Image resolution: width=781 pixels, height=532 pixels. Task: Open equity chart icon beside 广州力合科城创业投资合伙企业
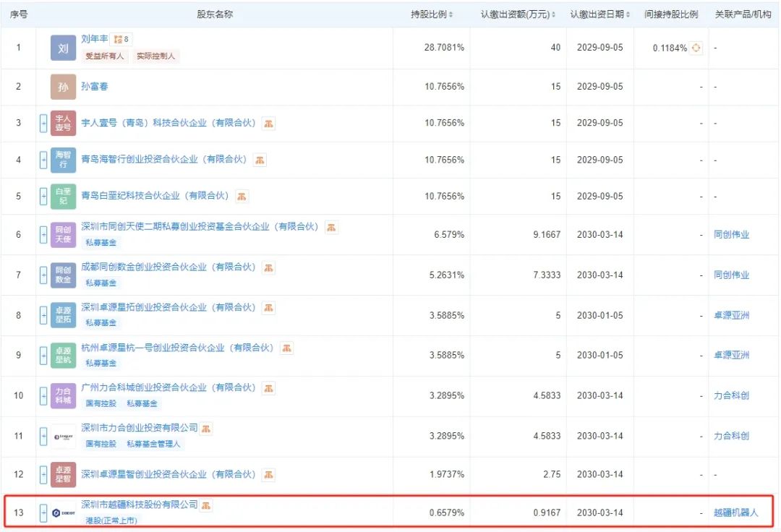click(268, 388)
